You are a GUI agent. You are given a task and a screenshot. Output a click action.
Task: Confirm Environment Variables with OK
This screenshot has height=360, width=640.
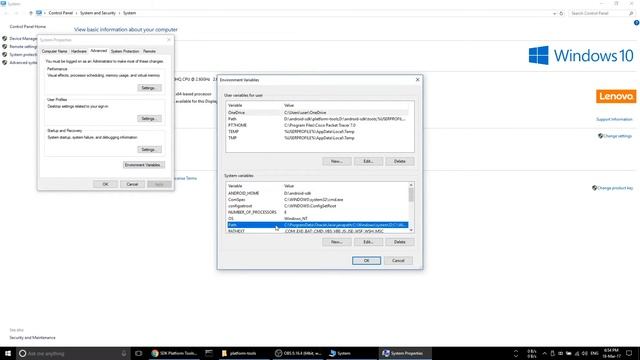coord(367,260)
